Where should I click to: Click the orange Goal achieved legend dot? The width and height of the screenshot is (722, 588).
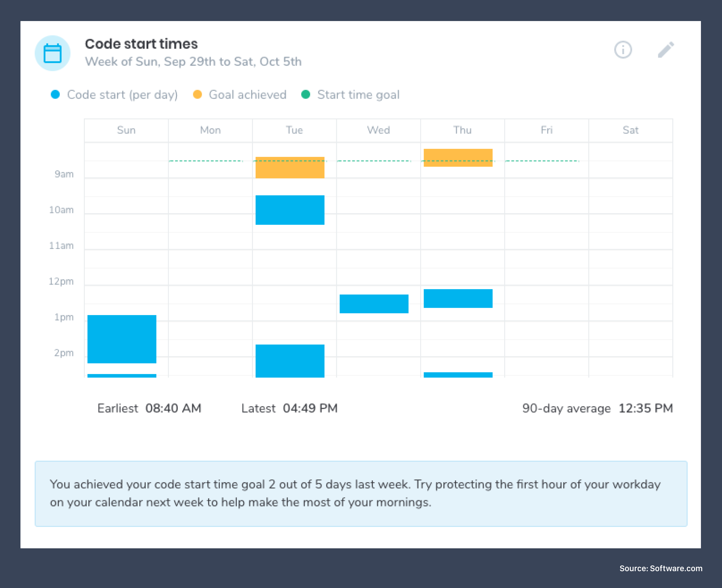point(198,95)
